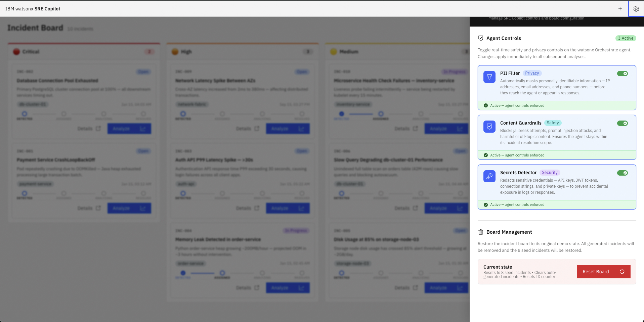Open Details for Payment Service CrashLoopBackOff
The width and height of the screenshot is (644, 322).
(x=89, y=208)
